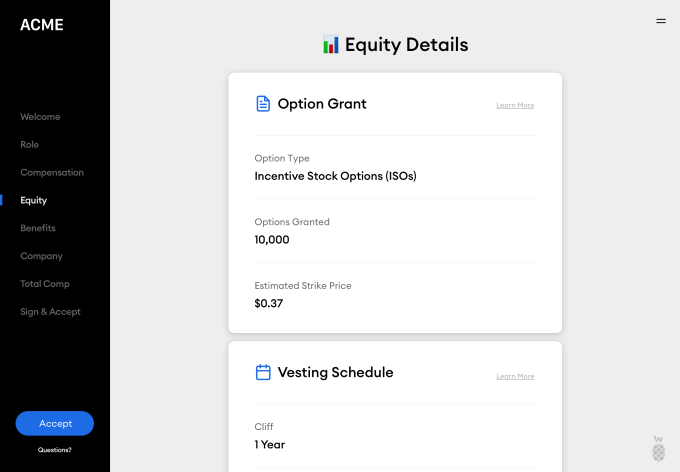Click the pineapple logo icon

658,449
